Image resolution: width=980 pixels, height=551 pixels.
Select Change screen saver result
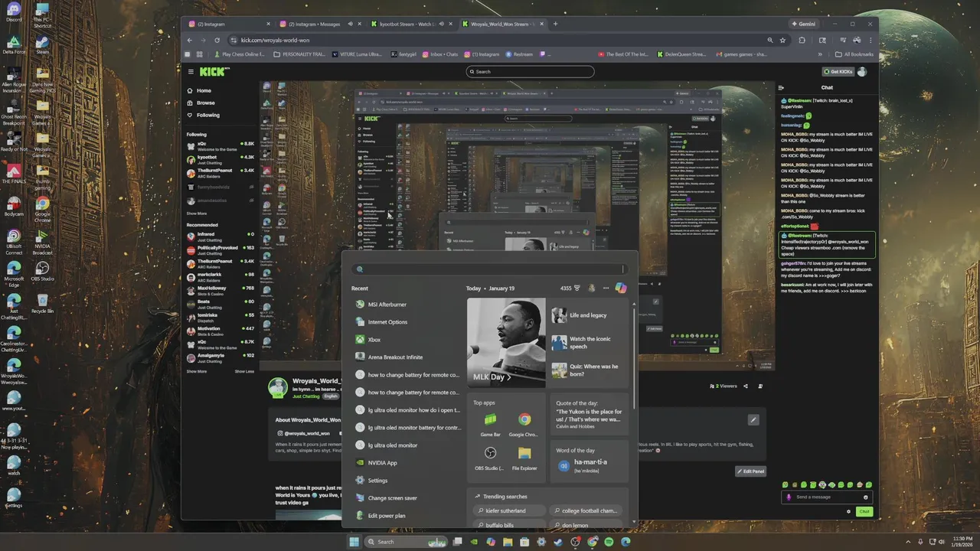[x=406, y=498]
